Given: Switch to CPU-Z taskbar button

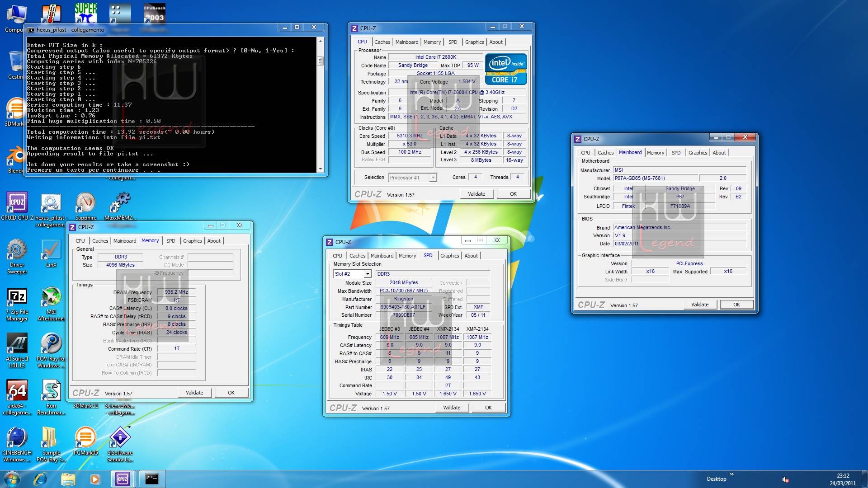Looking at the screenshot, I should click(123, 479).
